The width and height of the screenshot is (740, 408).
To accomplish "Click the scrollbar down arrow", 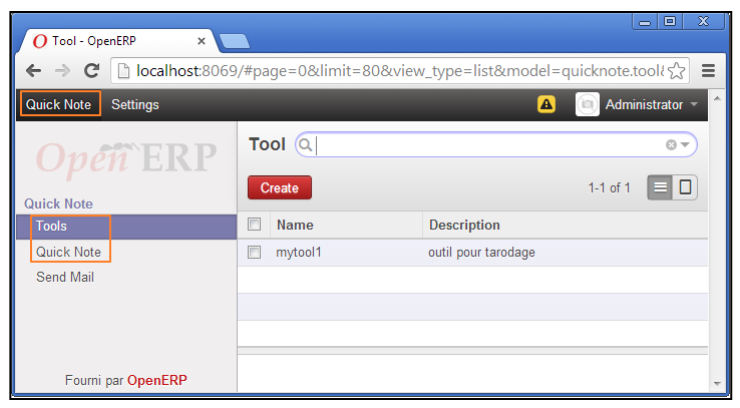I will (x=717, y=383).
